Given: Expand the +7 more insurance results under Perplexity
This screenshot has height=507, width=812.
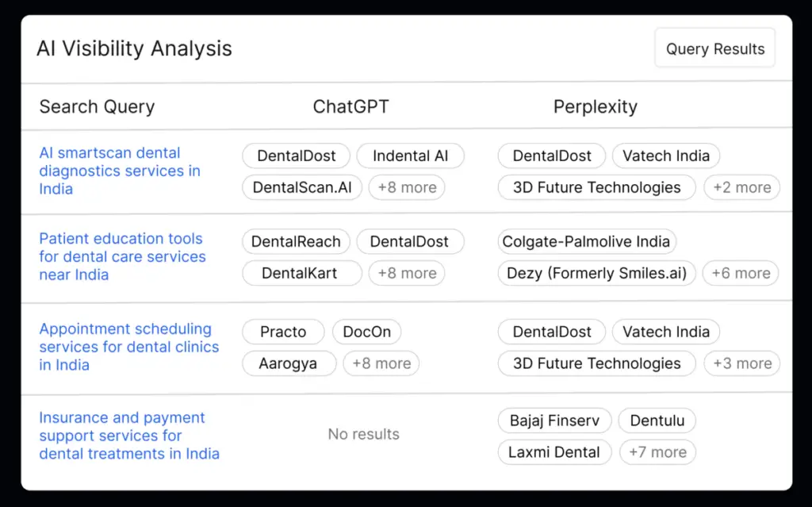Looking at the screenshot, I should point(657,451).
